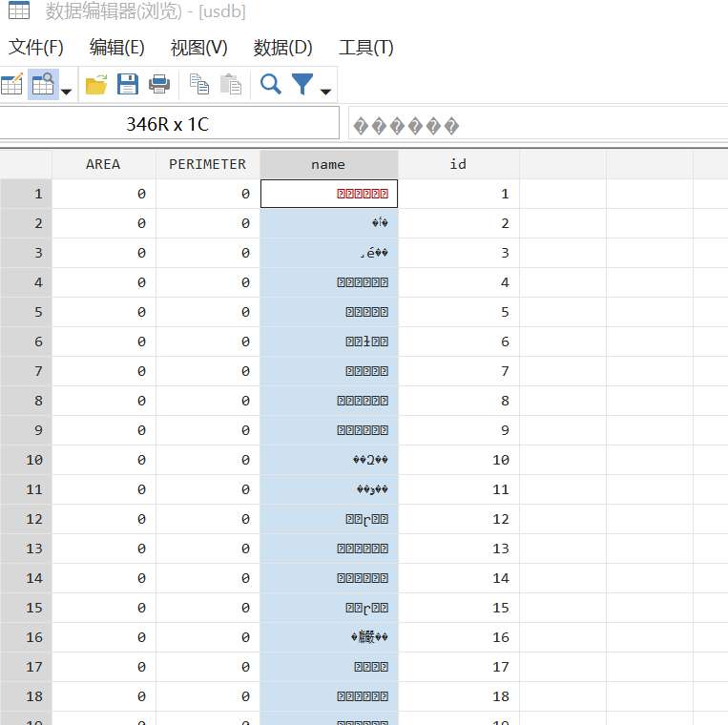The image size is (728, 725).
Task: Click the id cell showing 17
Action: [459, 667]
